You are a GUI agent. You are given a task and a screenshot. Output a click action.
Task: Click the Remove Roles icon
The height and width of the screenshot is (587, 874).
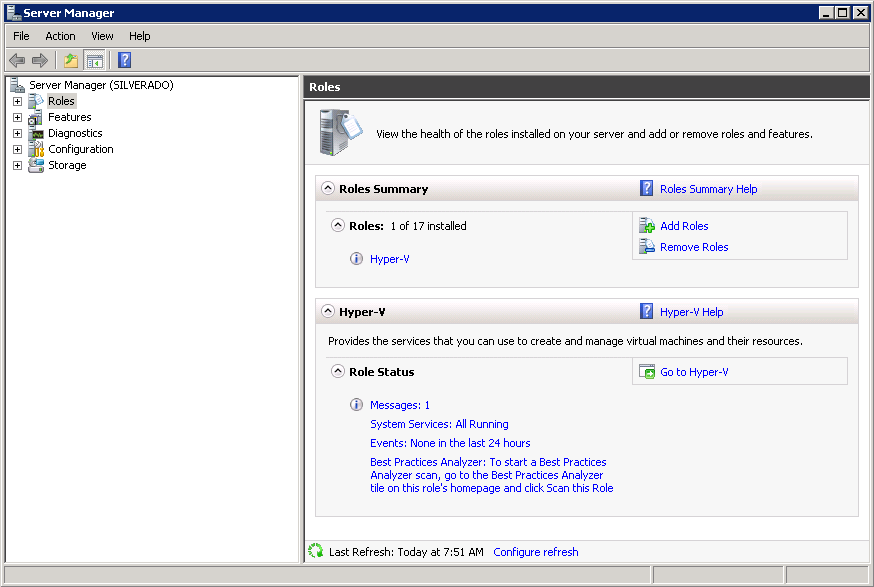click(647, 246)
